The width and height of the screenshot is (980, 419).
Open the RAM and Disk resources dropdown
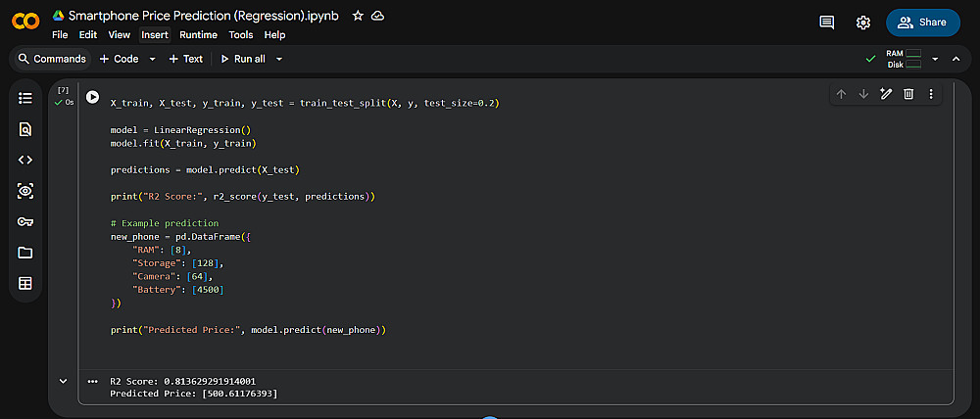(935, 59)
